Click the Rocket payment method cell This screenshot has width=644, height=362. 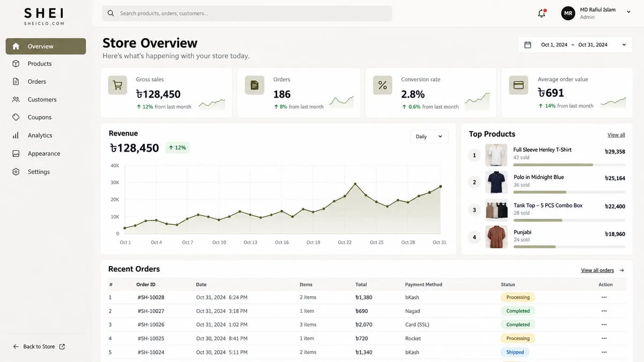coord(413,338)
